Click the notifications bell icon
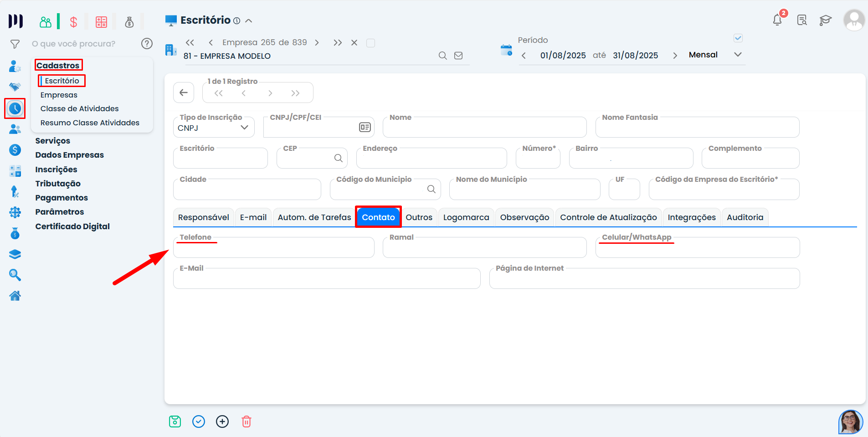Screen dimensions: 868x437 [777, 20]
